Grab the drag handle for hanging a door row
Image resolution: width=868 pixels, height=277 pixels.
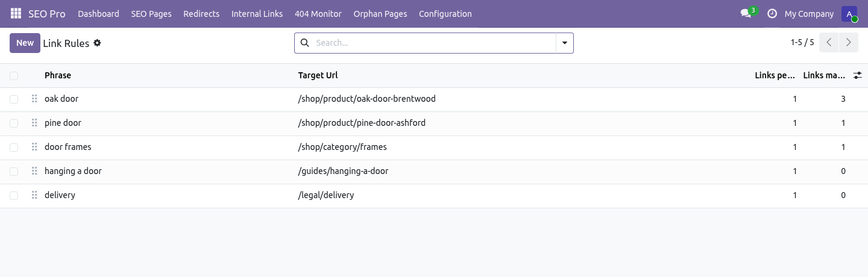34,171
